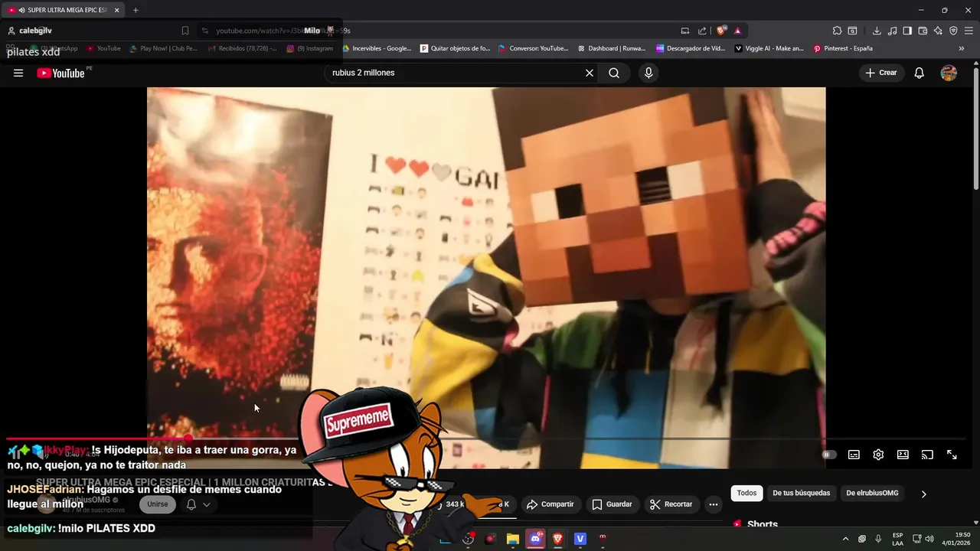Open the browser main hamburger menu
Screen dimensions: 980x551
click(969, 31)
